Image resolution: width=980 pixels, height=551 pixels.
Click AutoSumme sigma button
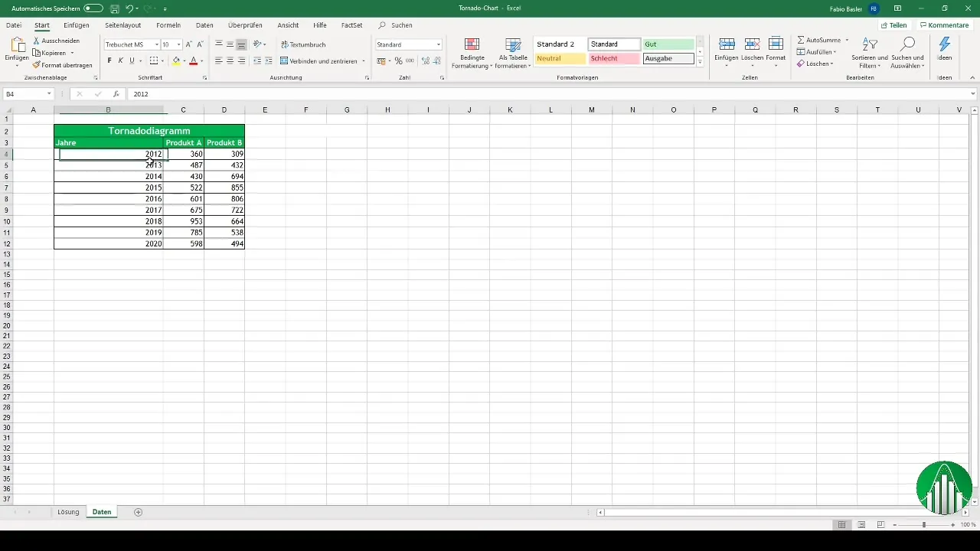818,40
